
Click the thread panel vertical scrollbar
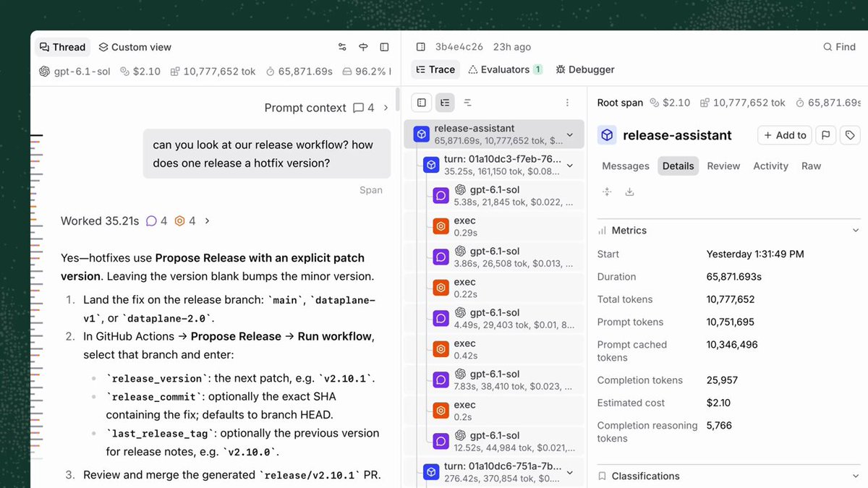[396, 99]
